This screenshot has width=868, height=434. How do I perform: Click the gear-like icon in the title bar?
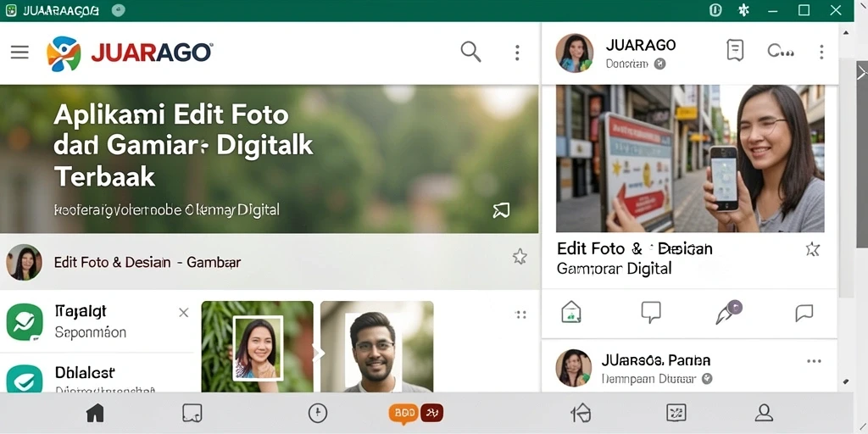(x=744, y=10)
